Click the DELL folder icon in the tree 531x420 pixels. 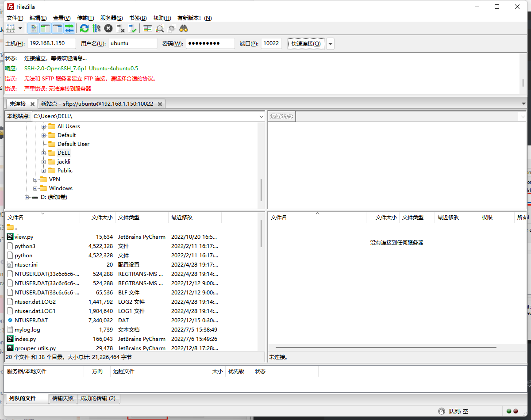52,153
